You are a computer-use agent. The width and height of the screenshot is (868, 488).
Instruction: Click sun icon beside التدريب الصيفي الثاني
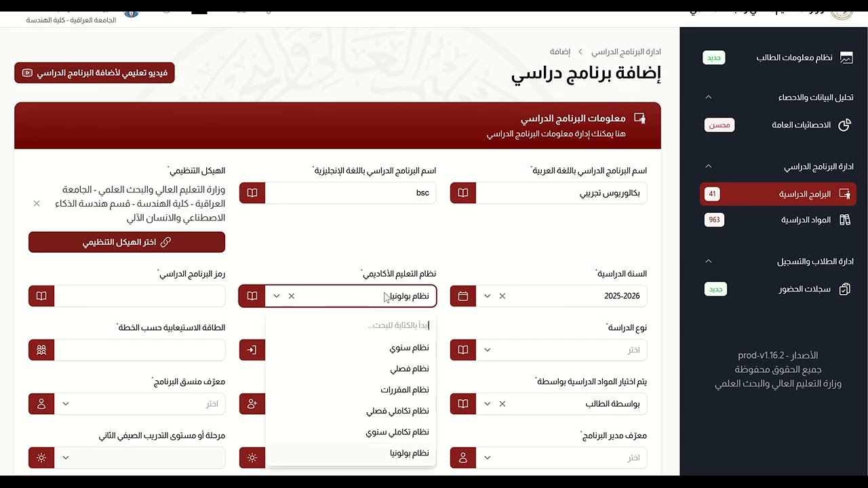(41, 457)
